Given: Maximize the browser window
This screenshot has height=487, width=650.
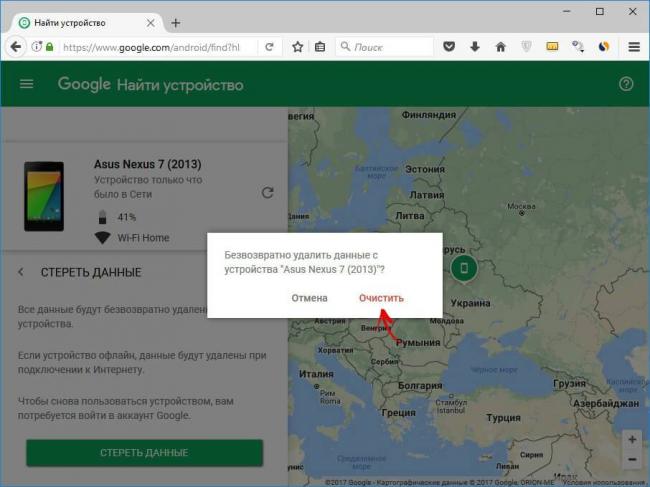Looking at the screenshot, I should tap(599, 11).
